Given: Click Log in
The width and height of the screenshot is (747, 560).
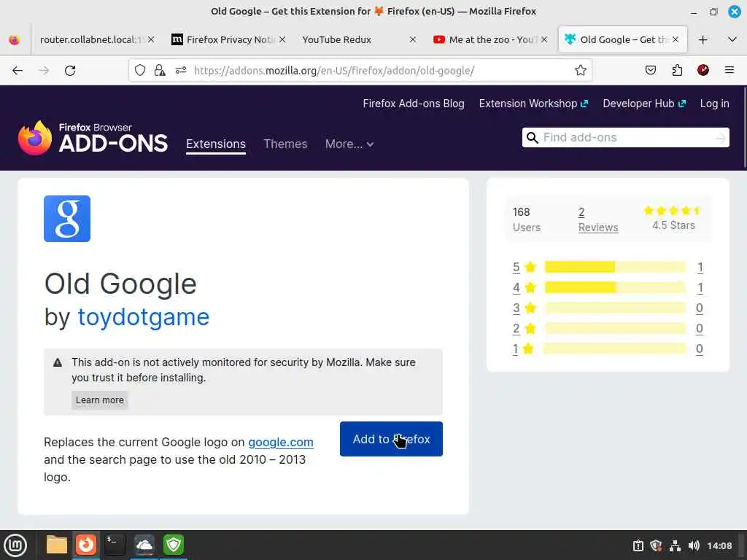Looking at the screenshot, I should coord(714,104).
